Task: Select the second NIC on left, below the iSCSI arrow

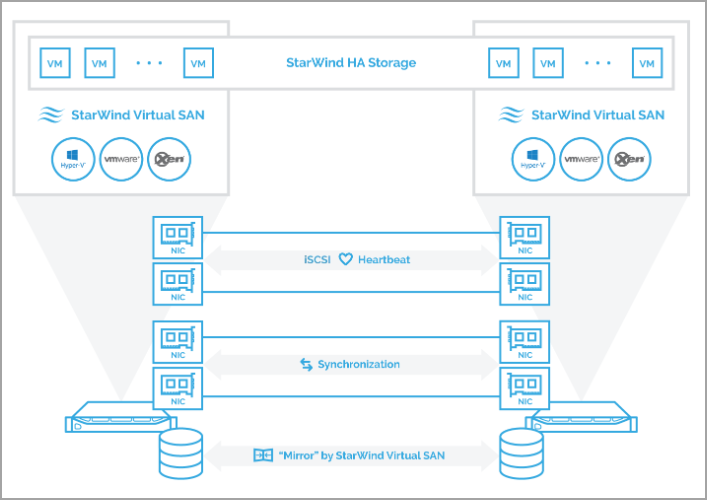Action: pos(178,284)
